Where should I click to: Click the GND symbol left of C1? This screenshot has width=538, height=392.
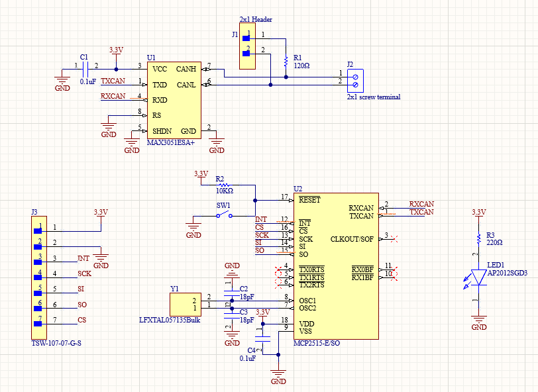click(x=62, y=83)
